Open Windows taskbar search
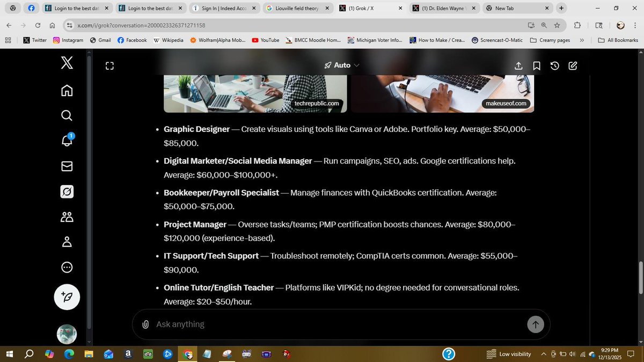The image size is (644, 362). [30, 354]
